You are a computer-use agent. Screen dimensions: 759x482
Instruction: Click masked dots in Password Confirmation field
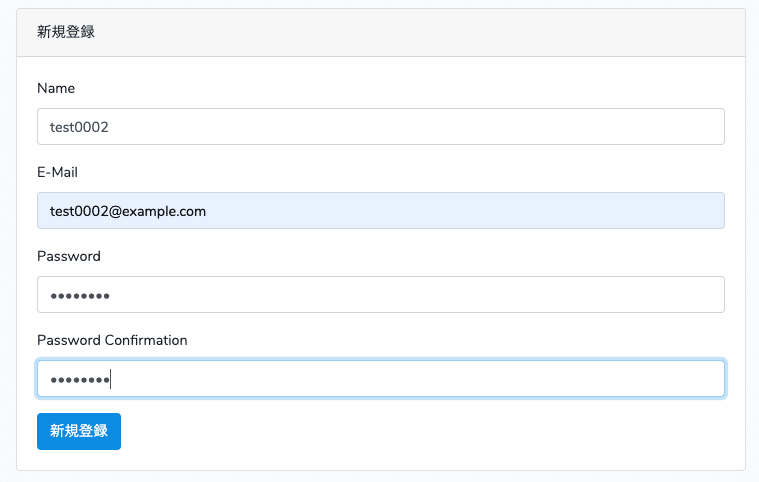78,380
